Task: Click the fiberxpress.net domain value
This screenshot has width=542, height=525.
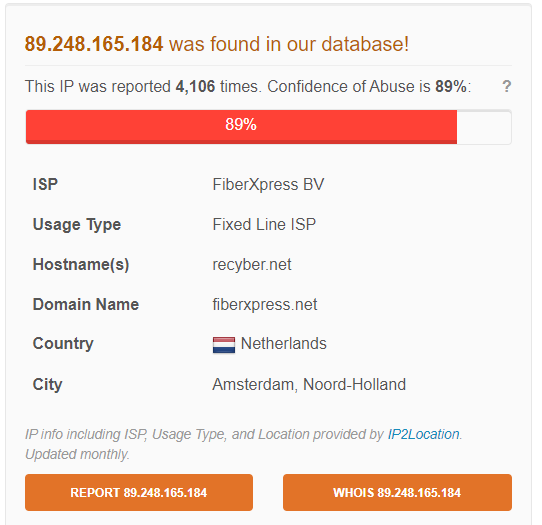Action: [x=265, y=304]
